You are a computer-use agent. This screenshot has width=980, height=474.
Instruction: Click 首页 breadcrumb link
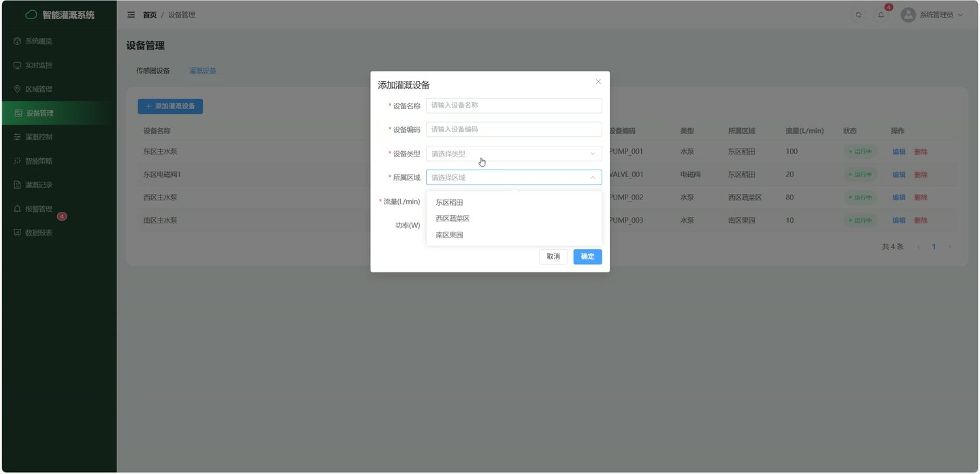pyautogui.click(x=150, y=15)
